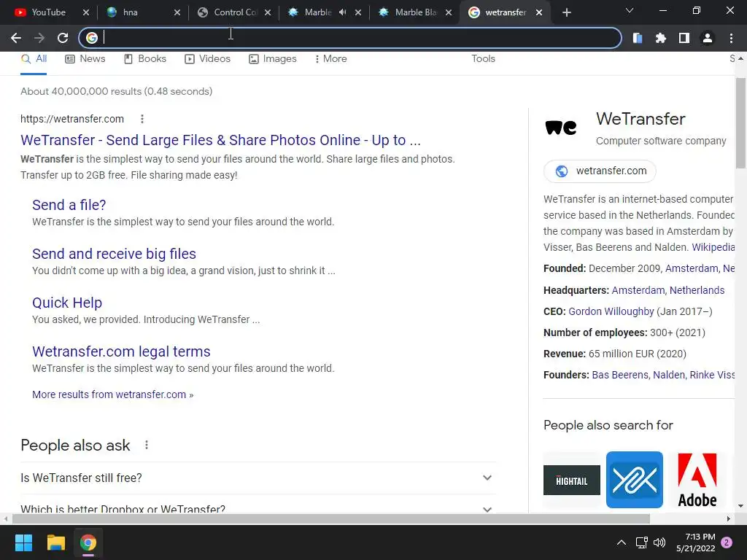The width and height of the screenshot is (747, 560).
Task: Open search Tools options
Action: point(483,58)
